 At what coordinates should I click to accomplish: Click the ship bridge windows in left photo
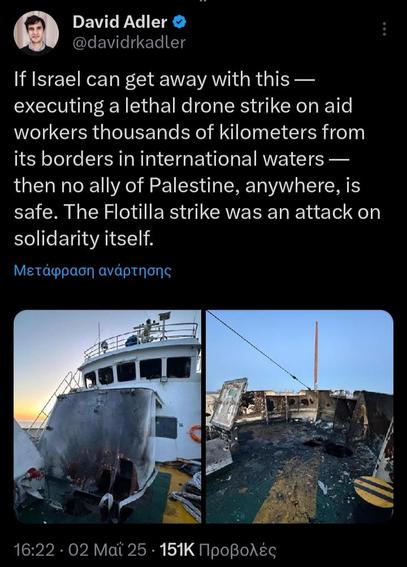click(138, 372)
